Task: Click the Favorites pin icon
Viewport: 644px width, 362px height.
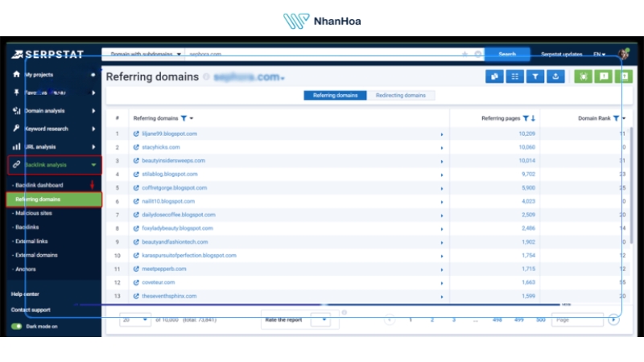Action: pyautogui.click(x=16, y=93)
